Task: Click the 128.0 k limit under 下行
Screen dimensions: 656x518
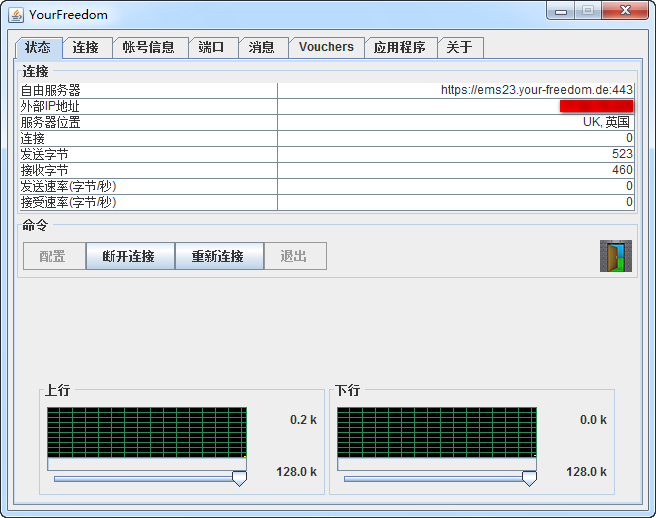Action: (x=586, y=472)
